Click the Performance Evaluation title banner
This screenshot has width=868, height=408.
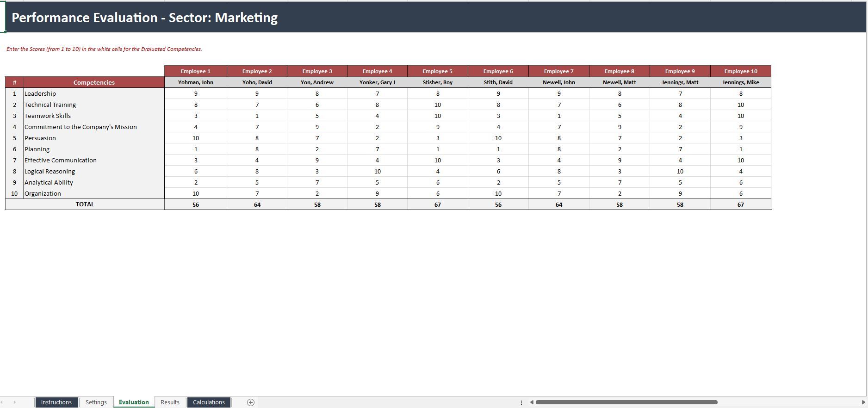[435, 17]
